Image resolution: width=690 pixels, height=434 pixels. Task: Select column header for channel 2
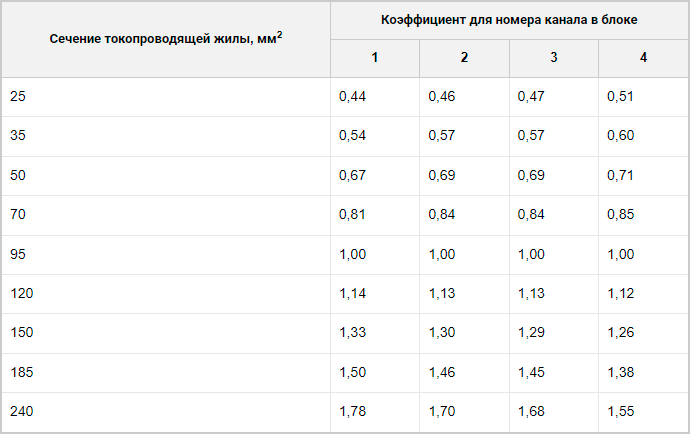[x=464, y=57]
